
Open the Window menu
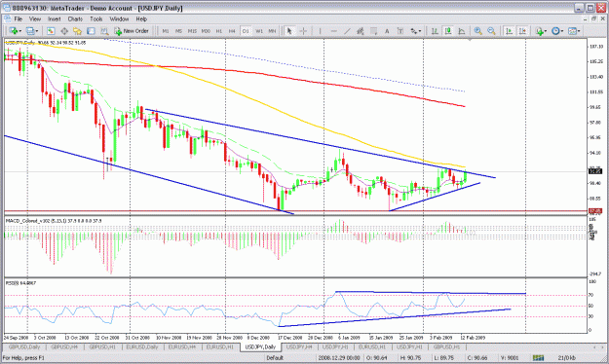tap(119, 19)
